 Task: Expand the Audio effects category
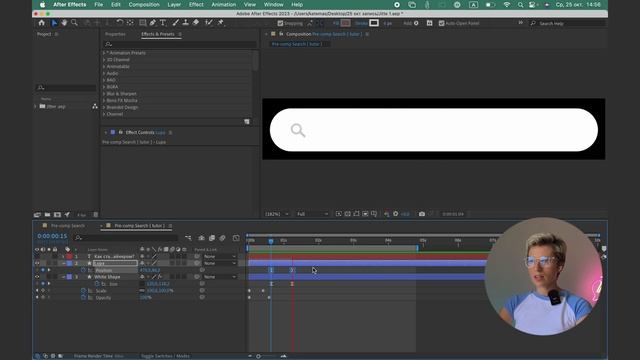(x=104, y=73)
